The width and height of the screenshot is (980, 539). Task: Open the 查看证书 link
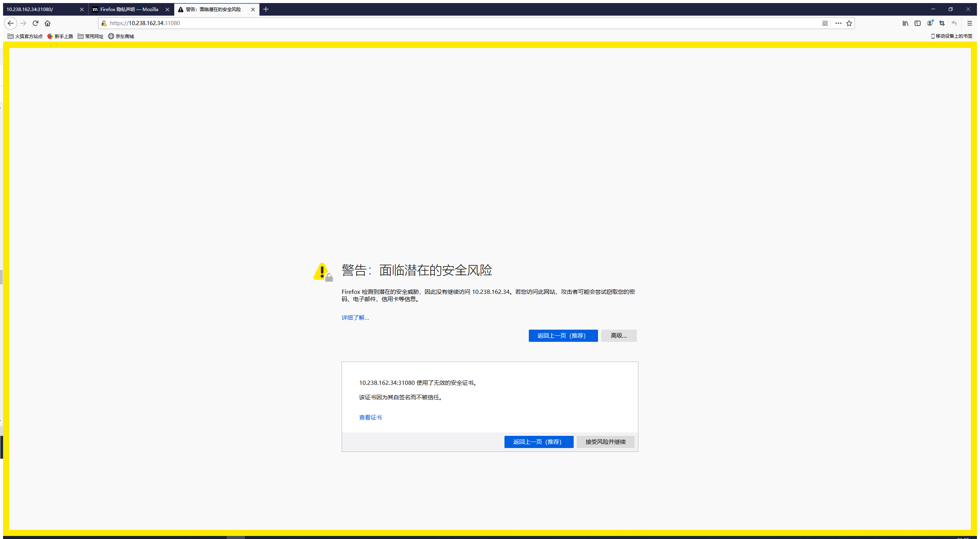pos(370,417)
